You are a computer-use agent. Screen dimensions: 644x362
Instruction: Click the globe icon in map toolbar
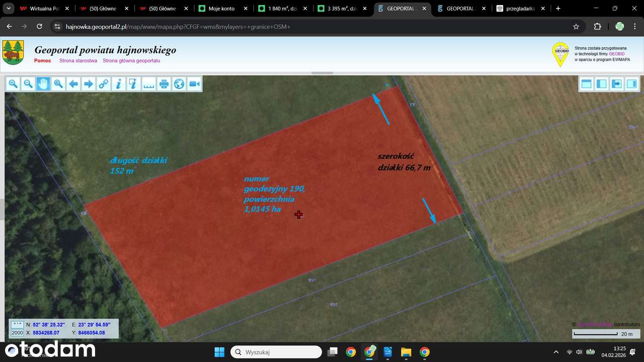[179, 84]
